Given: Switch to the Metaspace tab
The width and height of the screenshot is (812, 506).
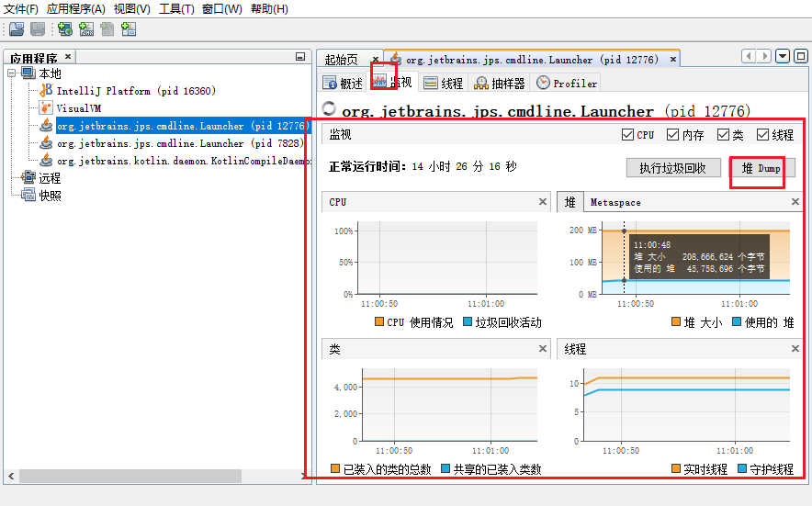Looking at the screenshot, I should click(615, 203).
